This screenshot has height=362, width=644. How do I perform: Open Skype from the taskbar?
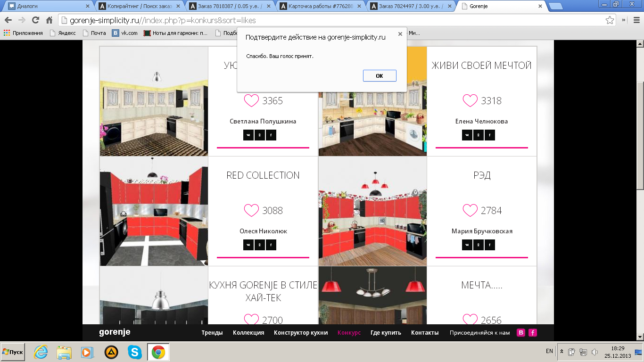pyautogui.click(x=135, y=352)
